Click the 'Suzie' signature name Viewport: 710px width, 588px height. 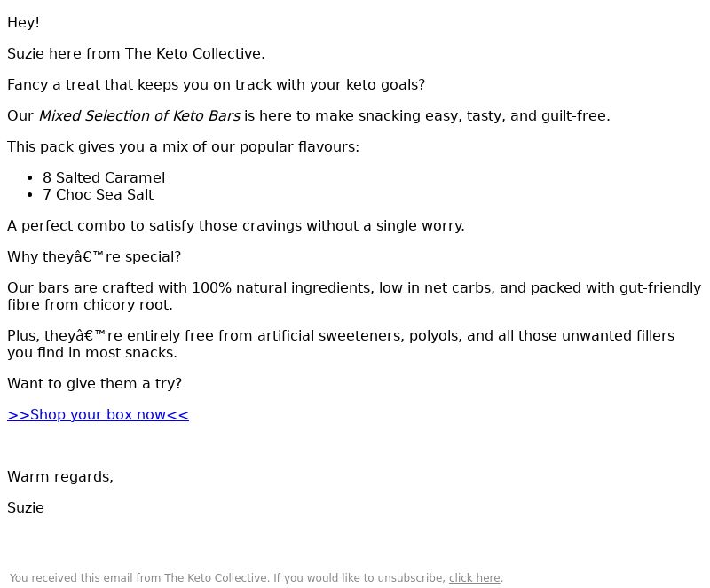tap(26, 507)
